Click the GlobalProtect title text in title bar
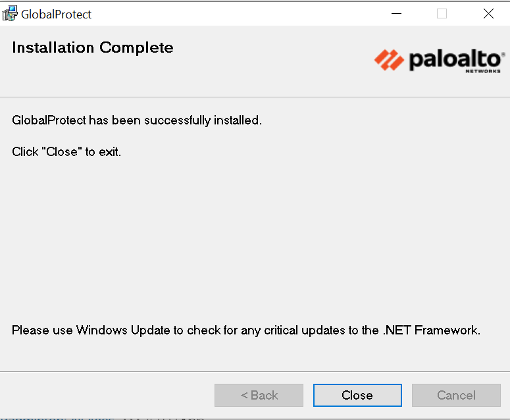510x420 pixels. (x=57, y=14)
